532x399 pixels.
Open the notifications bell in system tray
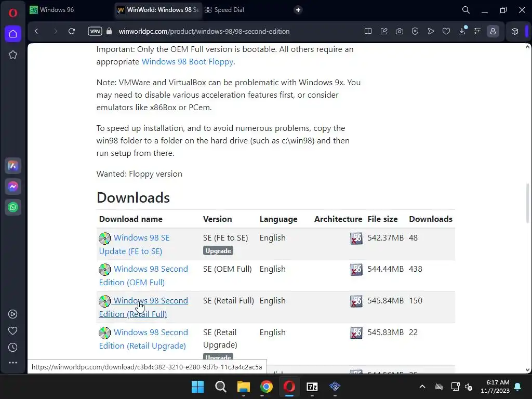tap(518, 387)
